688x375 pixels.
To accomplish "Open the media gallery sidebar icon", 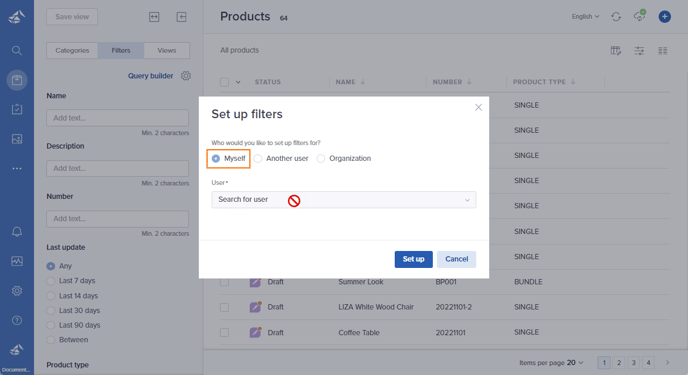I will click(x=17, y=139).
